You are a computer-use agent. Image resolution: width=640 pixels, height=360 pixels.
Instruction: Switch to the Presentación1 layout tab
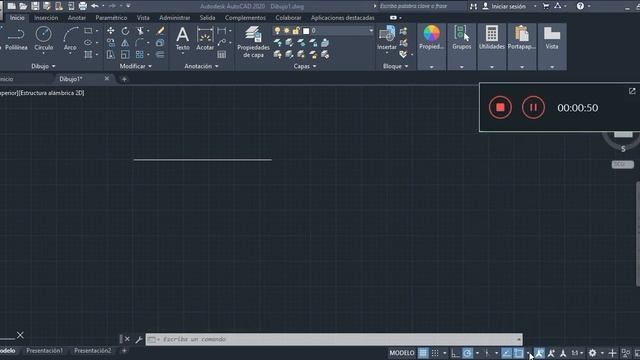click(44, 351)
